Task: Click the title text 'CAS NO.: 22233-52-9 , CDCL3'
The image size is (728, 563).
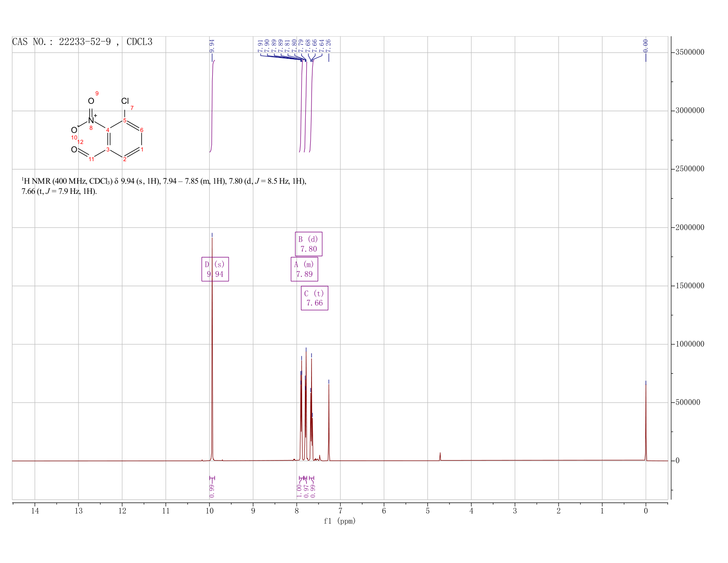Action: click(82, 42)
